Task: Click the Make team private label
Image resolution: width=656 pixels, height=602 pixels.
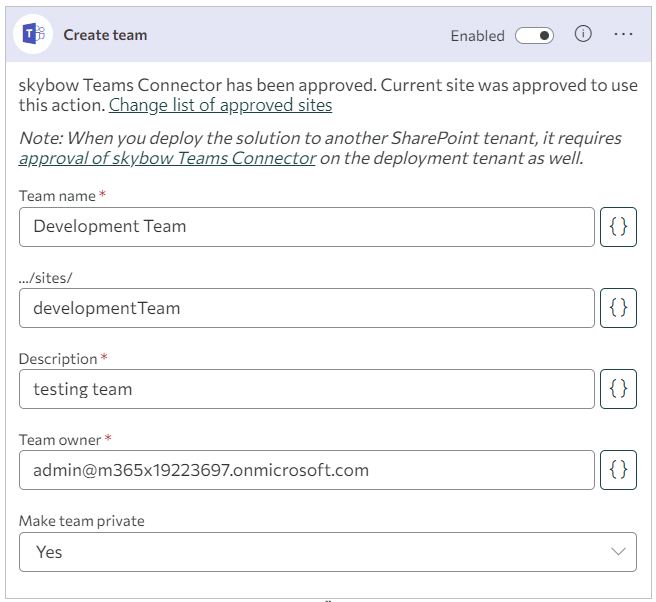Action: point(82,521)
